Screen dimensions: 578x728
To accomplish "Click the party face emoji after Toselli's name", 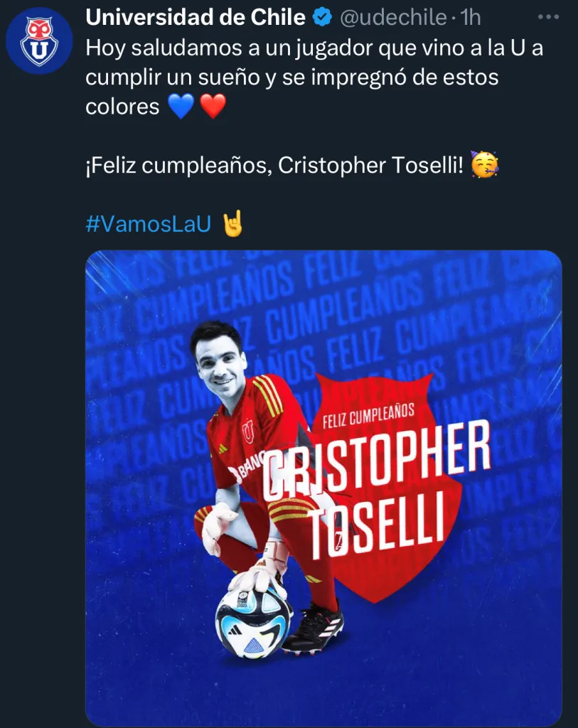I will click(485, 165).
